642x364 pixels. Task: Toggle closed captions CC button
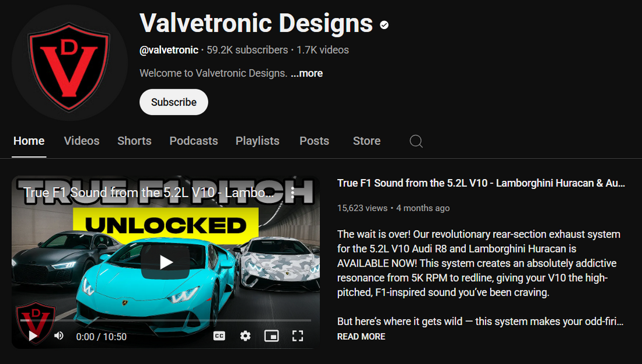point(219,336)
